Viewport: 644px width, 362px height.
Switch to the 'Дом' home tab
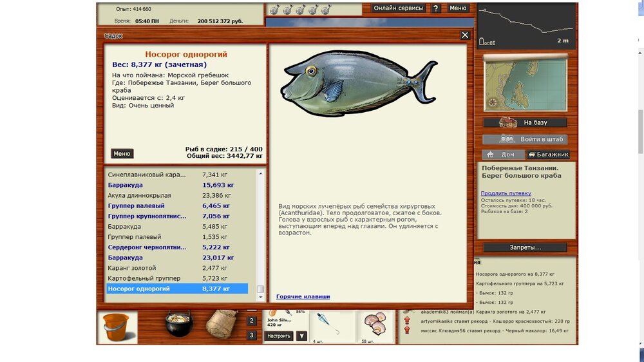[502, 155]
